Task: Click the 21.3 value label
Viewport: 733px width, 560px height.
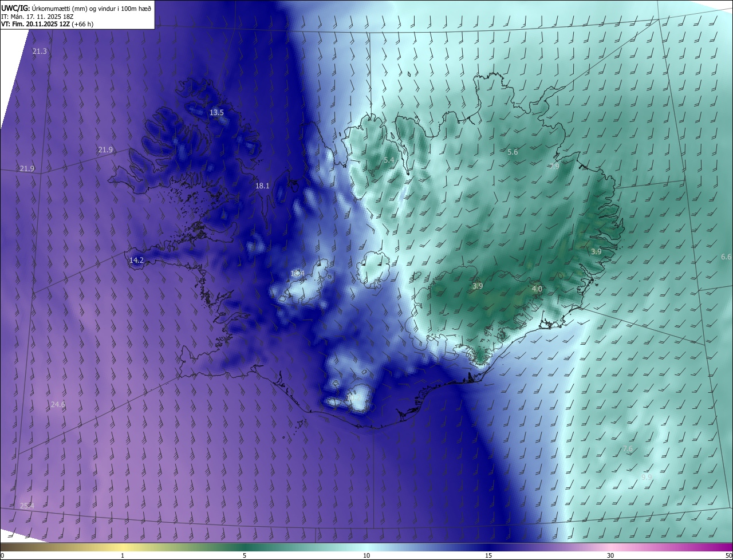Action: (x=40, y=52)
